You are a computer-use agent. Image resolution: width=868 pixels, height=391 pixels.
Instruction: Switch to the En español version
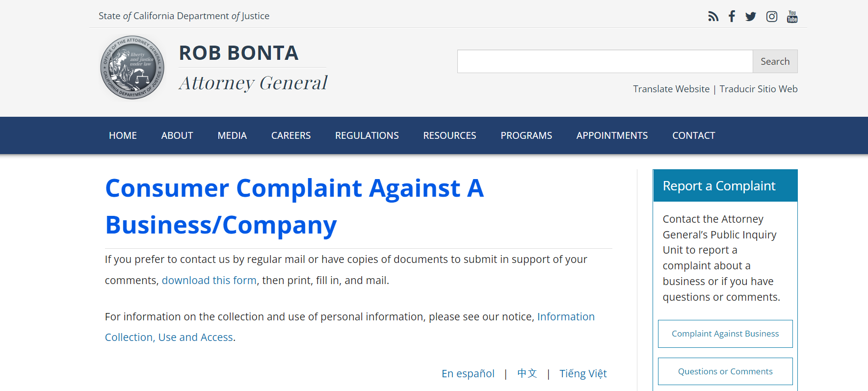click(468, 374)
